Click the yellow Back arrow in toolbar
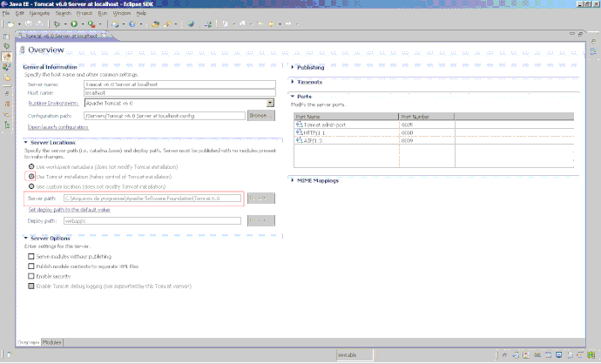 click(x=272, y=24)
